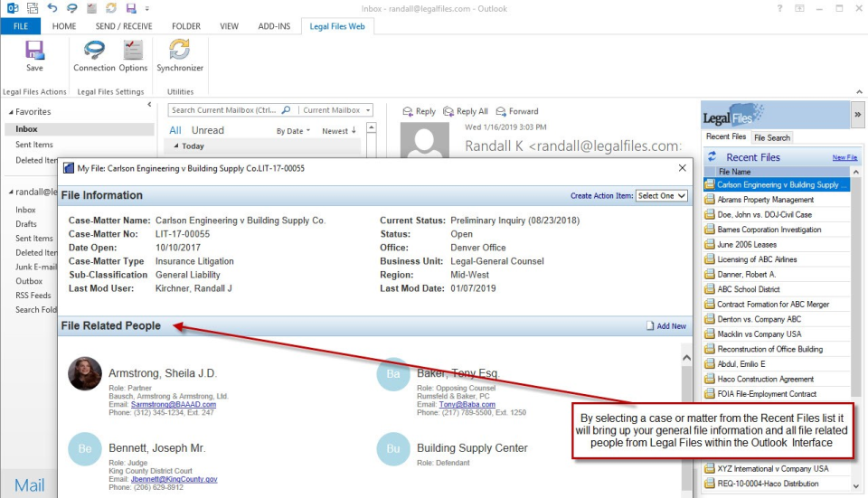Collapse the Today message group
The height and width of the screenshot is (498, 868).
[176, 146]
